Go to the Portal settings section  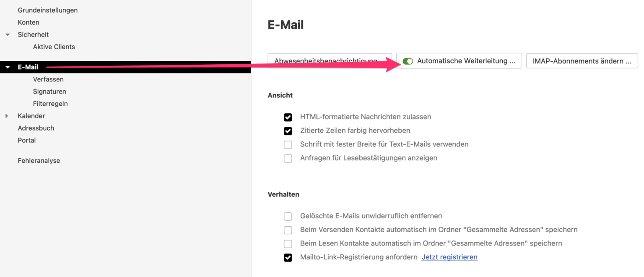click(x=26, y=140)
